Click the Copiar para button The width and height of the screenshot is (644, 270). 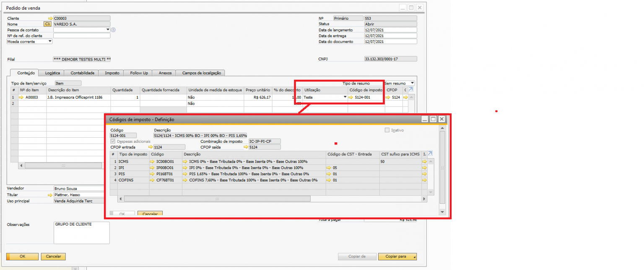(397, 257)
